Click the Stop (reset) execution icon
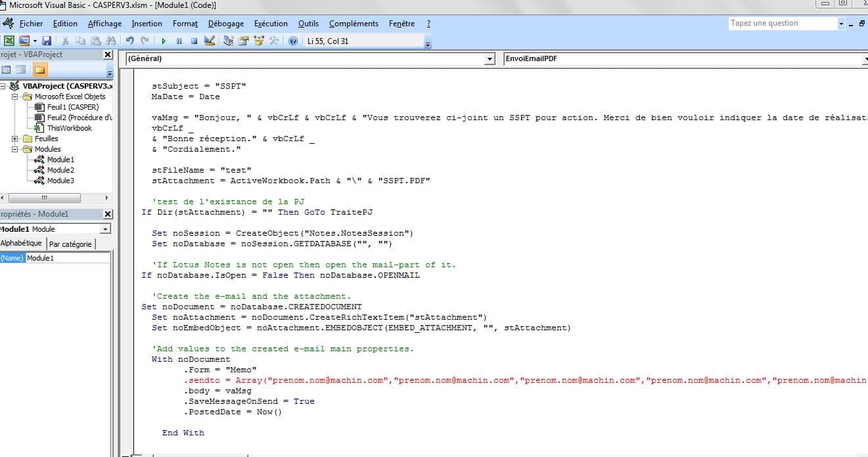The image size is (868, 457). coord(194,41)
